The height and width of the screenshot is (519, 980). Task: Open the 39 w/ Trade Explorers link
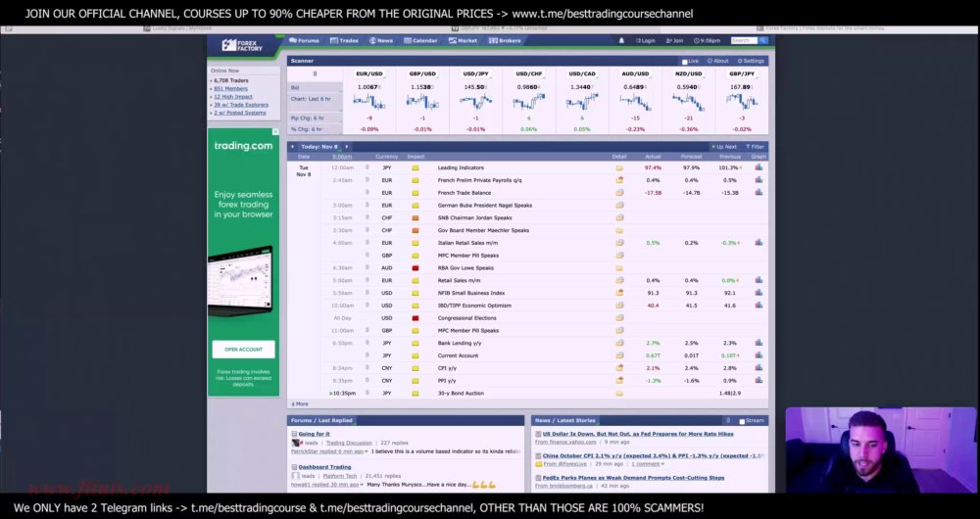click(x=241, y=105)
